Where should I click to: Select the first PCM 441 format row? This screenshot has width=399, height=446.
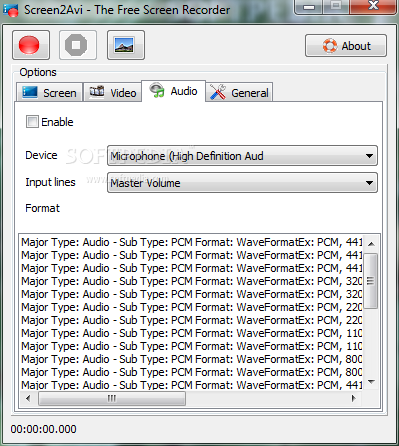[192, 242]
